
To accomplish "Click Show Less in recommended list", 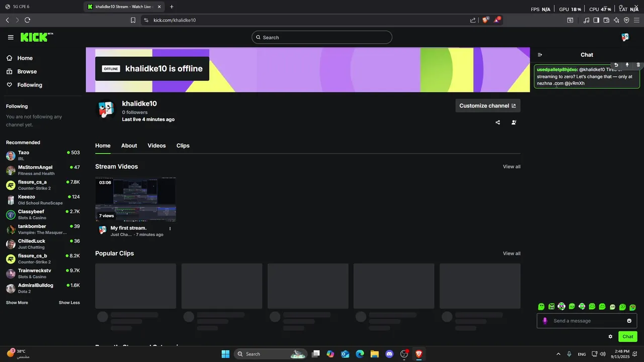I will pos(69,303).
